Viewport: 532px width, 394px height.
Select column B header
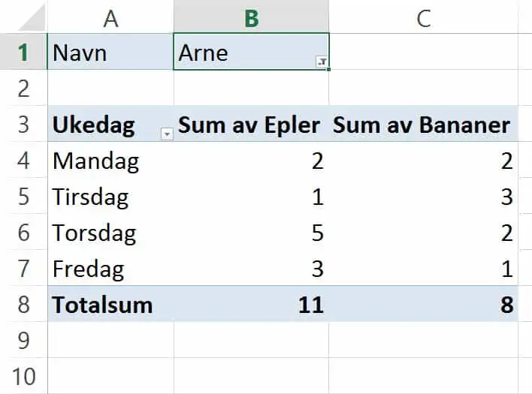(x=252, y=17)
